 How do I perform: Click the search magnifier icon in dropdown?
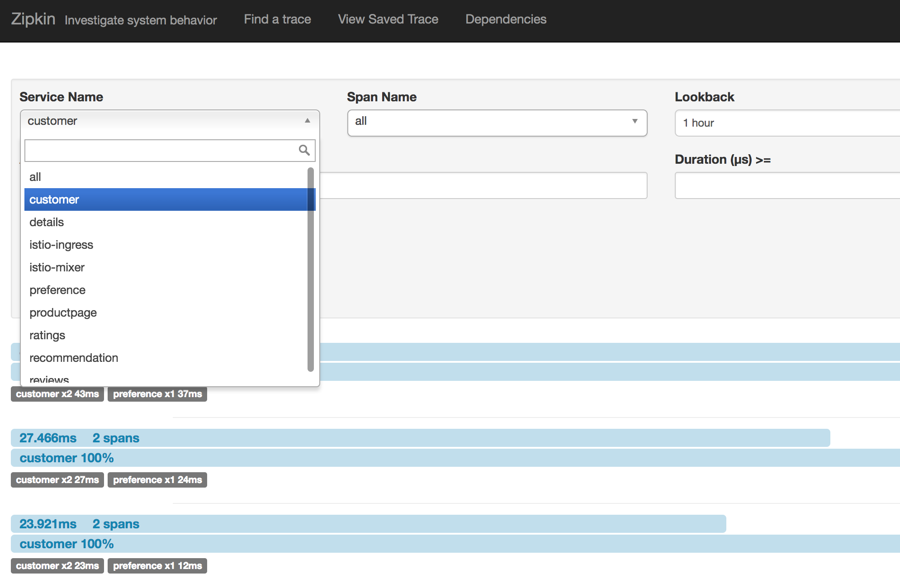(x=304, y=150)
